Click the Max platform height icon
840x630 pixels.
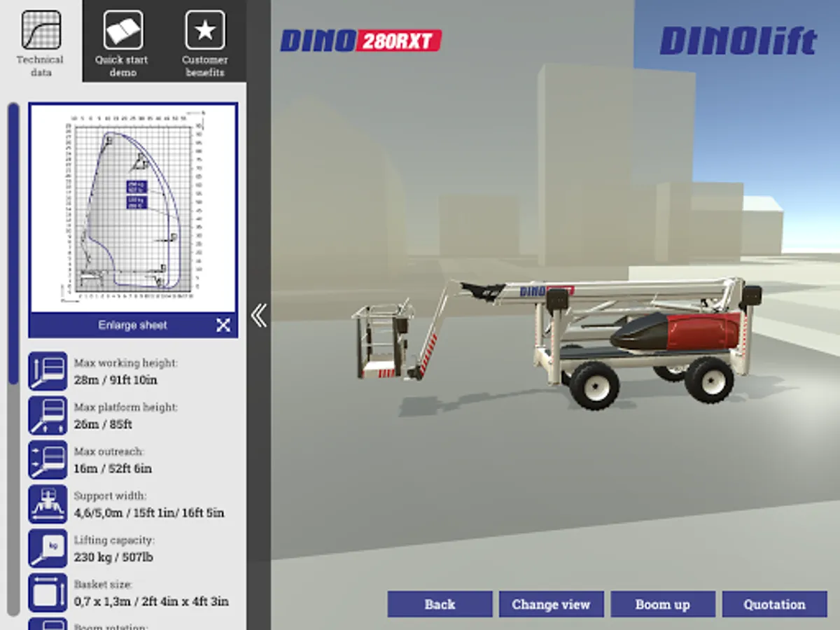pos(48,415)
